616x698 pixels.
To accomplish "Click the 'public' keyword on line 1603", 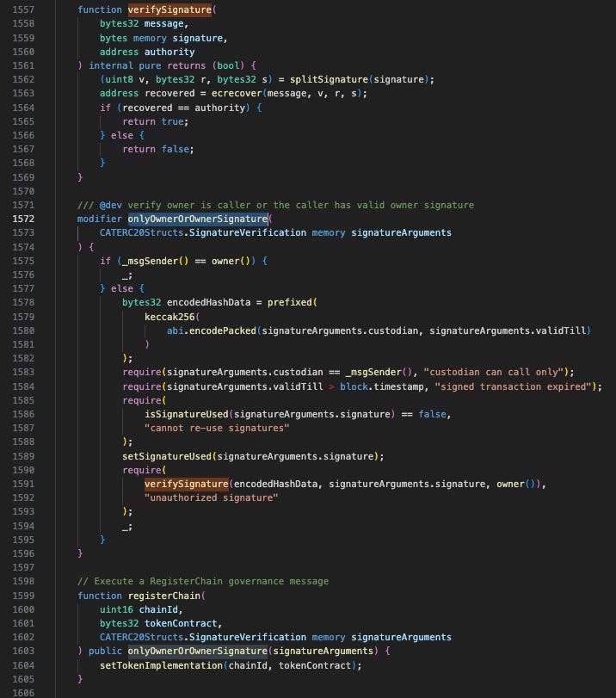I will [x=106, y=651].
